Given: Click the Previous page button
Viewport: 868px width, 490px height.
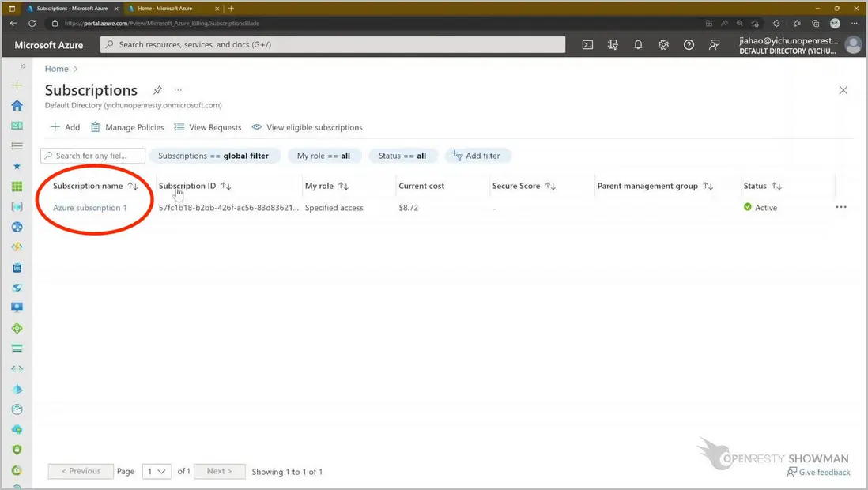Looking at the screenshot, I should 81,471.
